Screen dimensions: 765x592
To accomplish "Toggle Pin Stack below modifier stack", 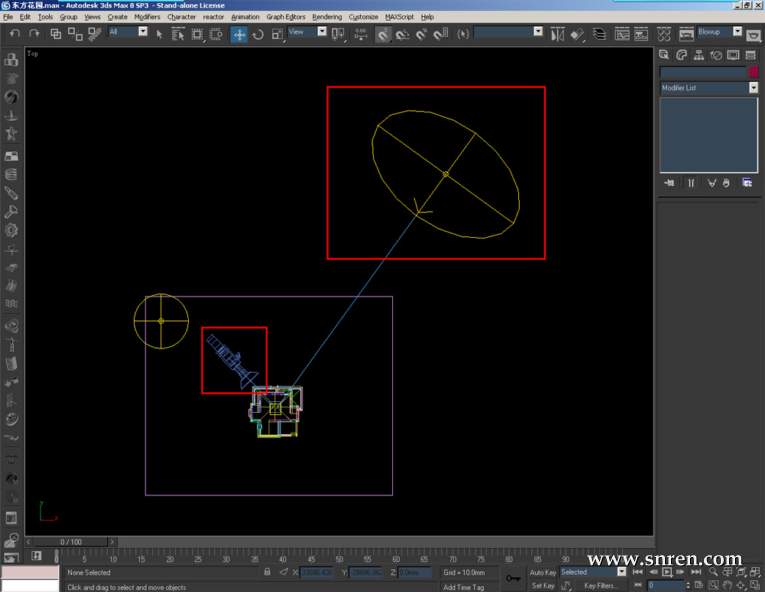I will pyautogui.click(x=669, y=183).
